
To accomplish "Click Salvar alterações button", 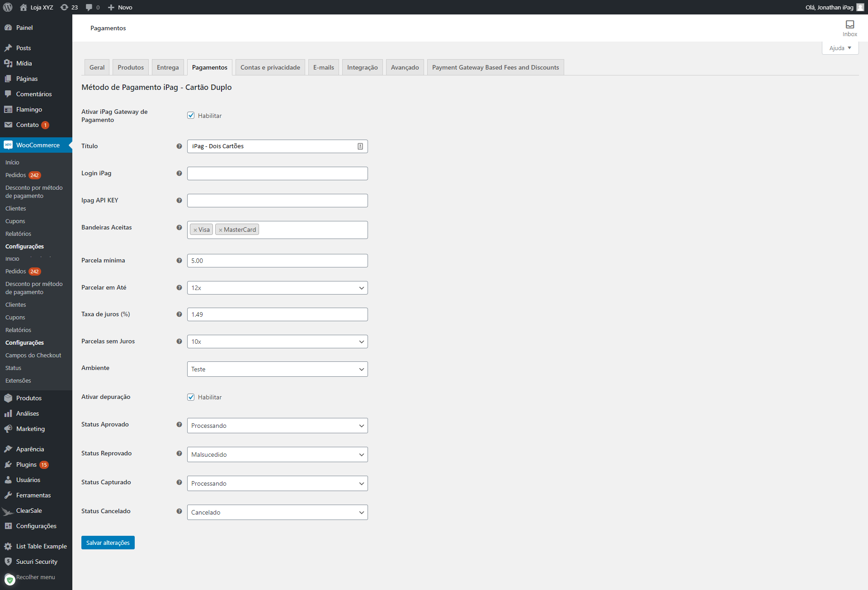I will 108,543.
